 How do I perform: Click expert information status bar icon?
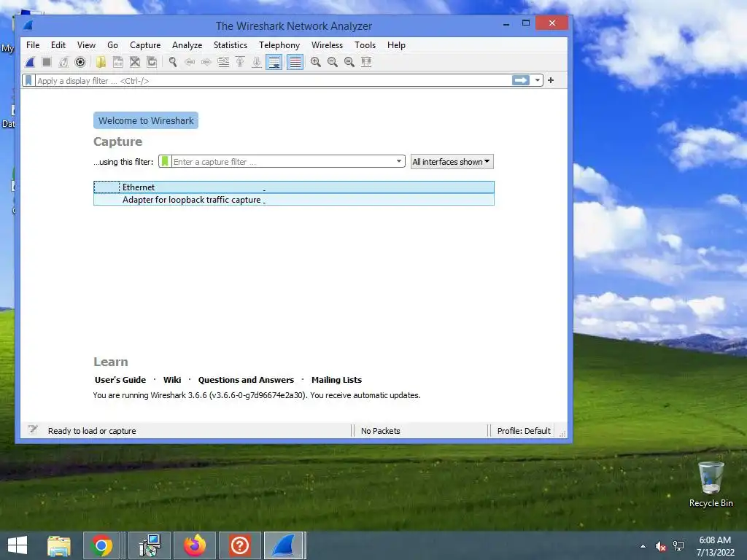coord(32,430)
